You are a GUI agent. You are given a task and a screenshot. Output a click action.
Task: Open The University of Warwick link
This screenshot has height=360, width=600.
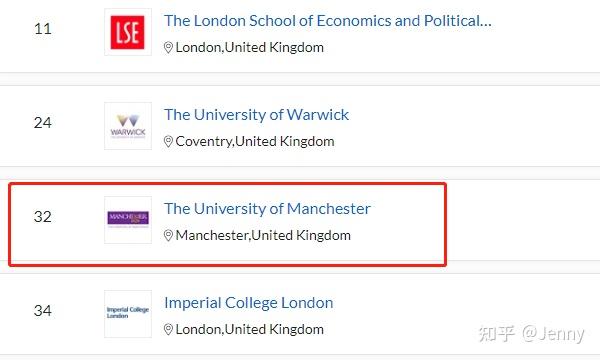coord(256,114)
